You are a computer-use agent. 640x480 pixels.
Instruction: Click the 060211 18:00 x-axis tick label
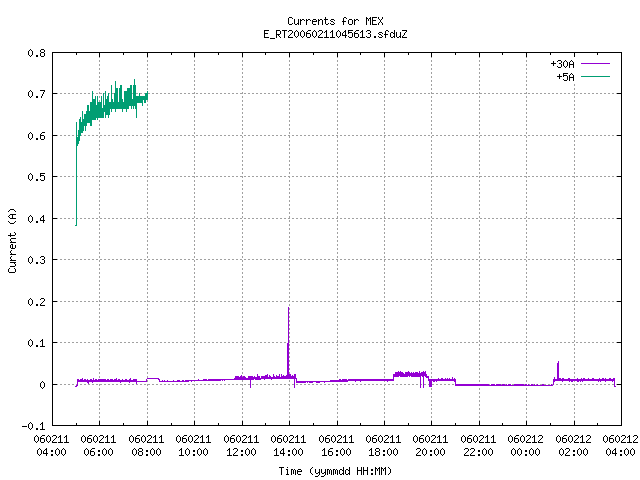pyautogui.click(x=383, y=446)
